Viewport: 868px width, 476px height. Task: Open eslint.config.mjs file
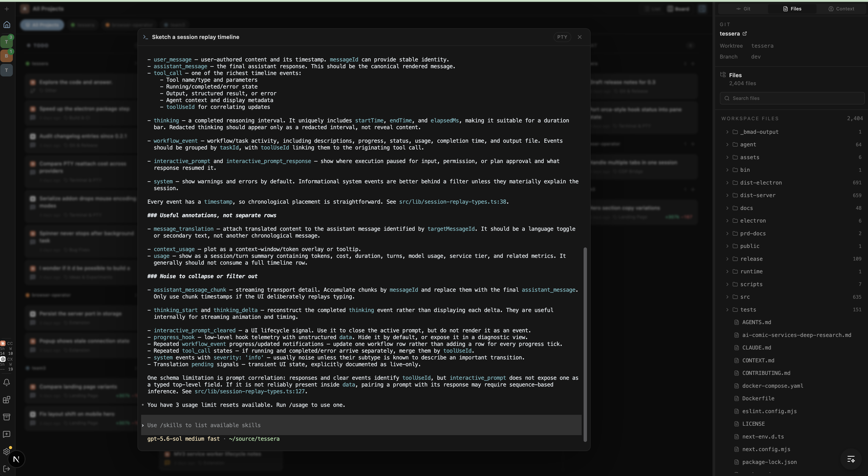click(x=769, y=411)
